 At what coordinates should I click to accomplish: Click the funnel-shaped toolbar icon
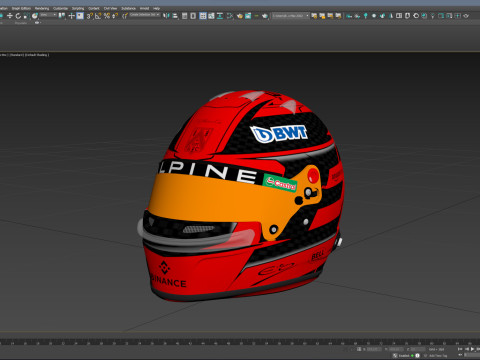tap(432, 16)
